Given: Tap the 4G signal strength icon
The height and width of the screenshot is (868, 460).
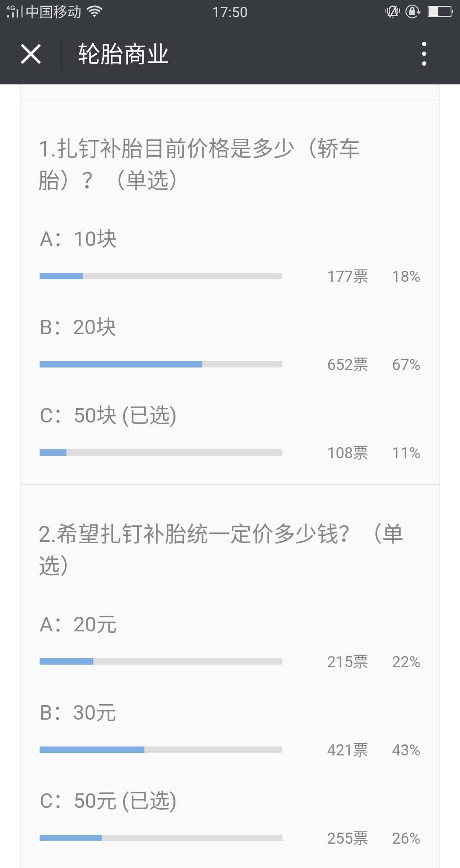Looking at the screenshot, I should [x=14, y=12].
